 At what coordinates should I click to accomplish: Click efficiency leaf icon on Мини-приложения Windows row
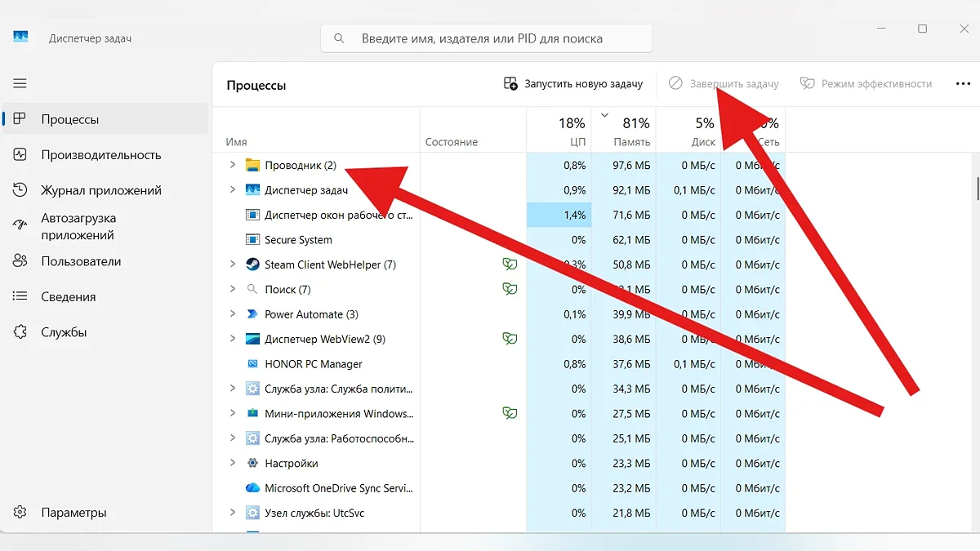click(510, 413)
